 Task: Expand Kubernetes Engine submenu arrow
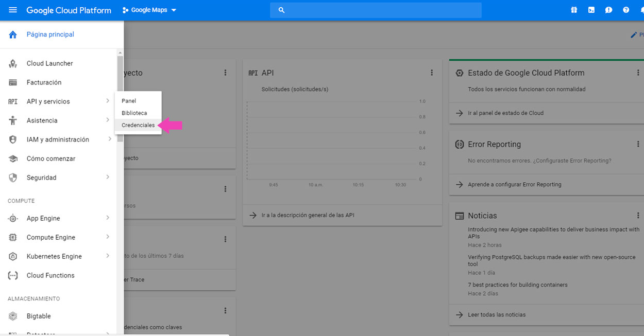click(108, 256)
